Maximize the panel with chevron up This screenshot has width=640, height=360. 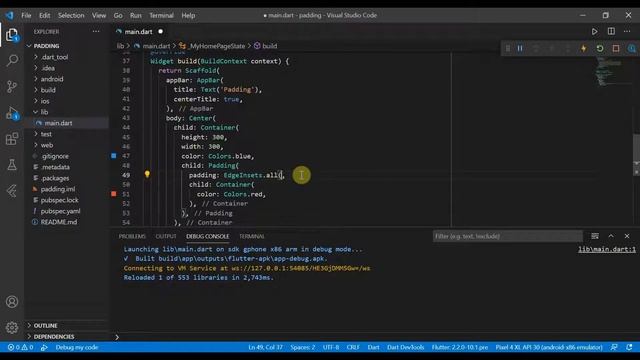(611, 236)
